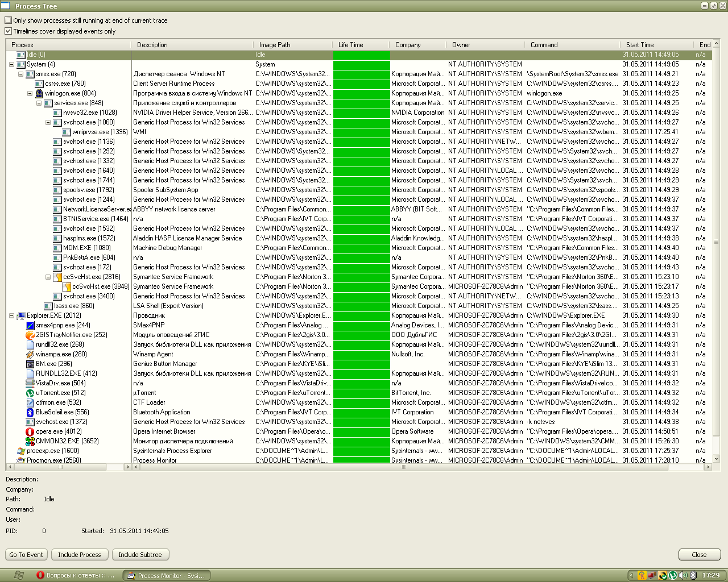The image size is (728, 582).
Task: Click the winlogon.exe process icon
Action: (39, 93)
